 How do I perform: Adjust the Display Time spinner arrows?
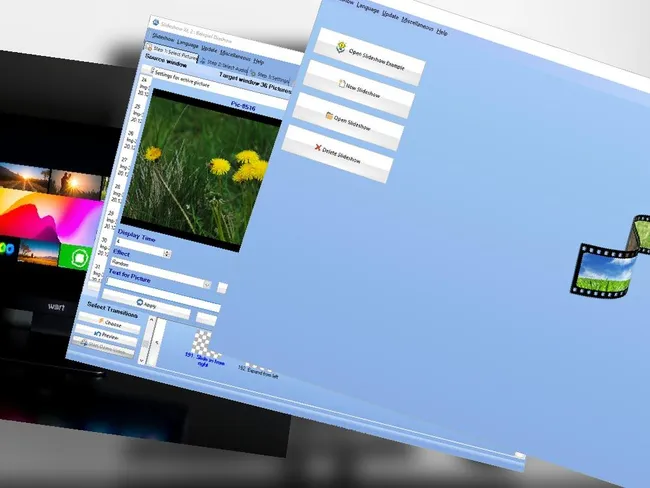(x=167, y=253)
